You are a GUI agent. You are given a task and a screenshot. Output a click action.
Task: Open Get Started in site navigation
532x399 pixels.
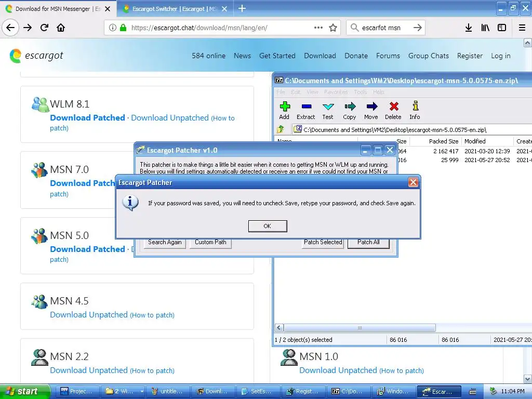click(x=277, y=56)
